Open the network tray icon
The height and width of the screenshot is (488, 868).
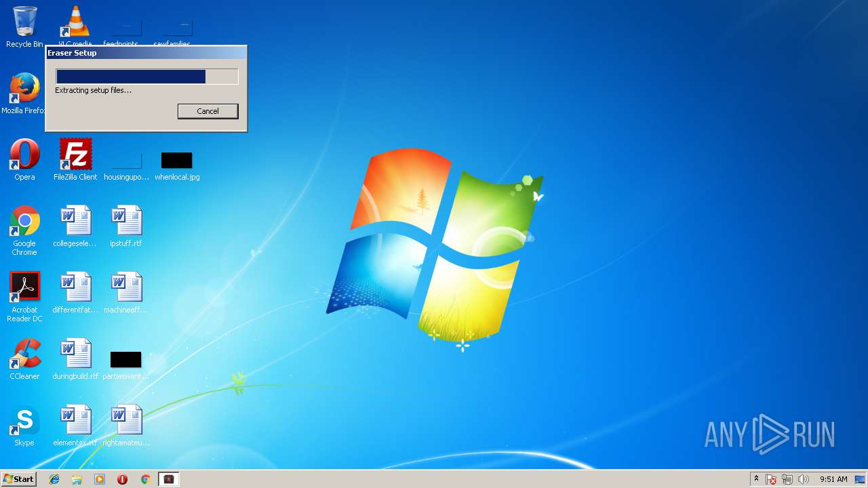click(x=787, y=479)
